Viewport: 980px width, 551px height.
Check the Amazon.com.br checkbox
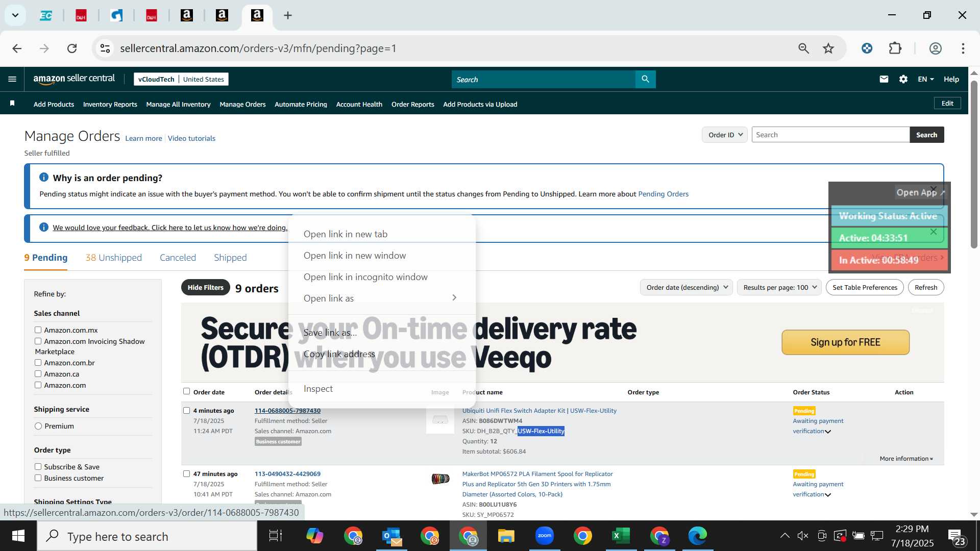point(38,363)
